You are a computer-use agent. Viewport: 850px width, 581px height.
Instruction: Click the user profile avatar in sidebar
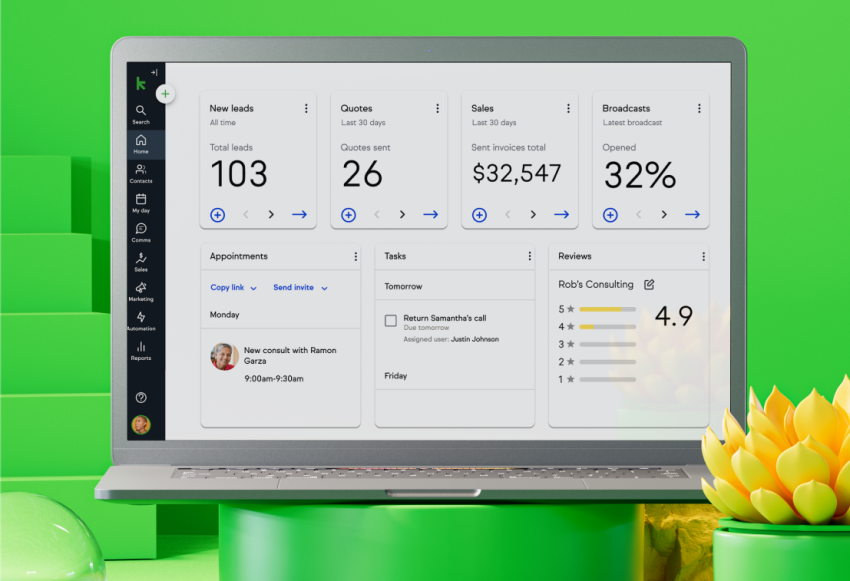(141, 425)
